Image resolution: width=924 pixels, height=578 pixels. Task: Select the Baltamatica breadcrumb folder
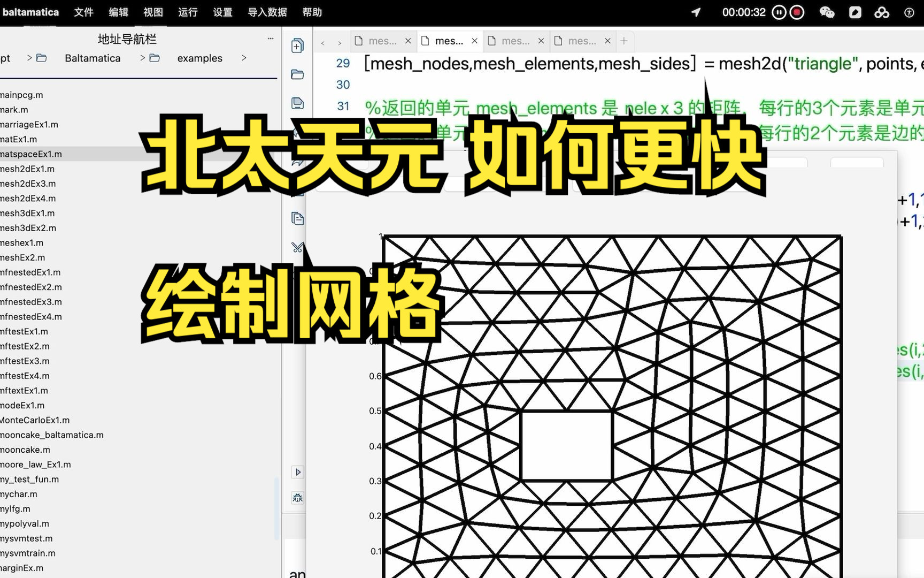pos(93,58)
